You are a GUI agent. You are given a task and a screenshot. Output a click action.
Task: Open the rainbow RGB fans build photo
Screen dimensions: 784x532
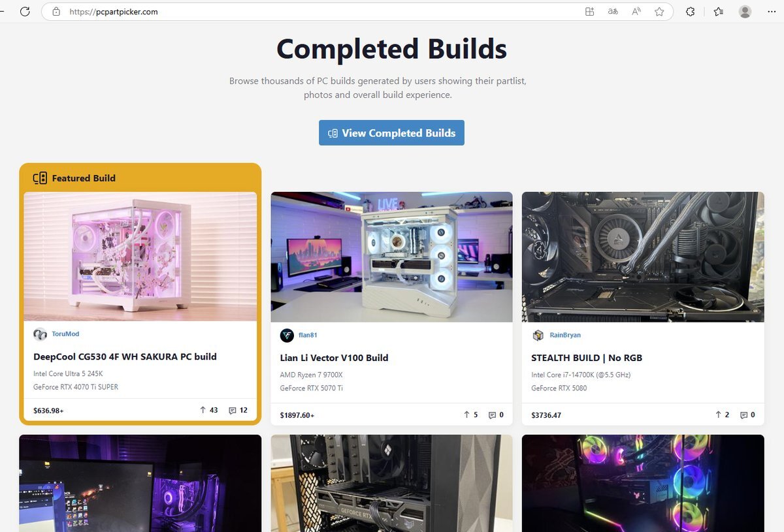coord(643,483)
